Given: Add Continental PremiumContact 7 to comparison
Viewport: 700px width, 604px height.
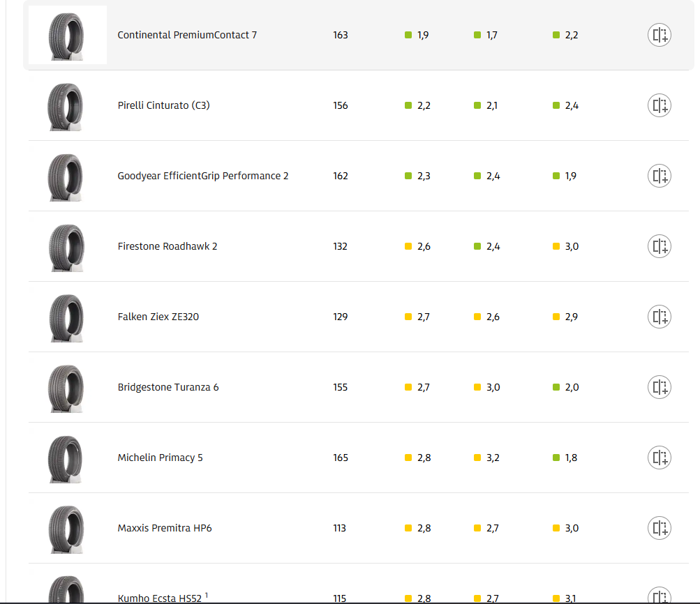Looking at the screenshot, I should (x=659, y=35).
